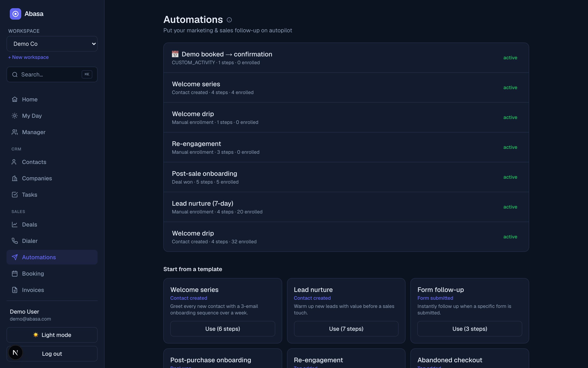Click the calendar emoji on Demo booked row
Screen dimensions: 588x368
[175, 54]
